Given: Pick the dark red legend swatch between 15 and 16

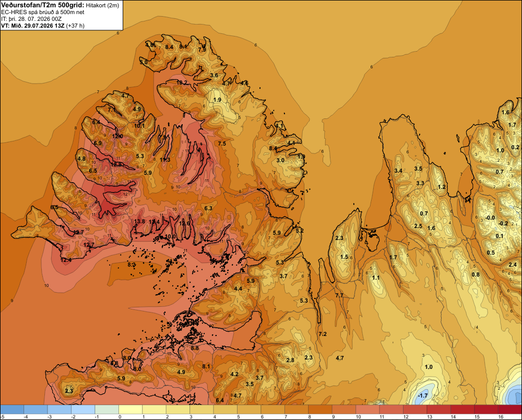Looking at the screenshot, I should (x=486, y=409).
